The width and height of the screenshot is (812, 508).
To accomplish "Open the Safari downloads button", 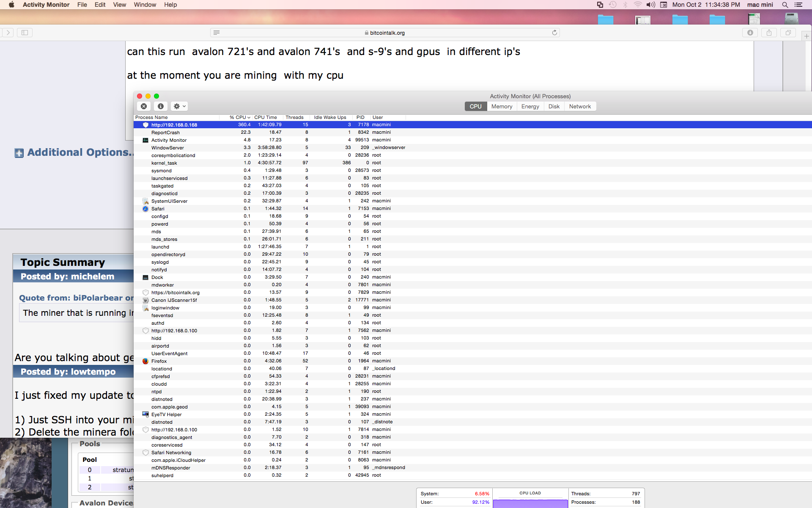I will (x=750, y=33).
